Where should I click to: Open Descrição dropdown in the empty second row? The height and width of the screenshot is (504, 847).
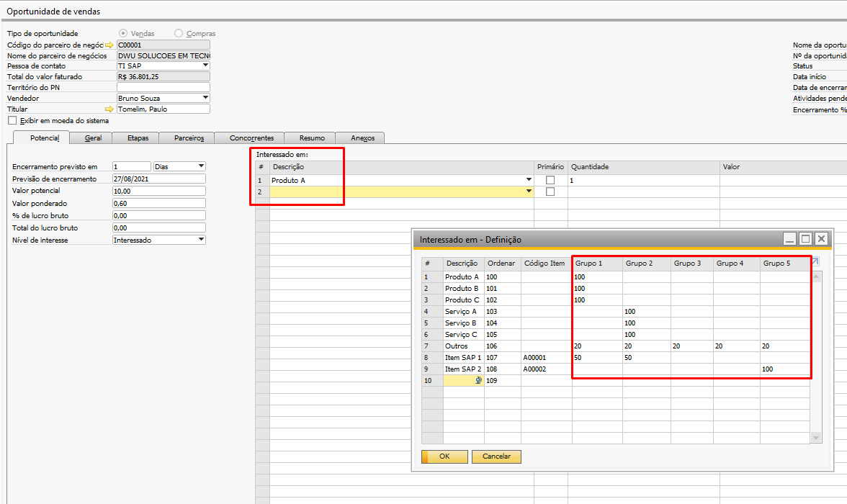tap(529, 192)
